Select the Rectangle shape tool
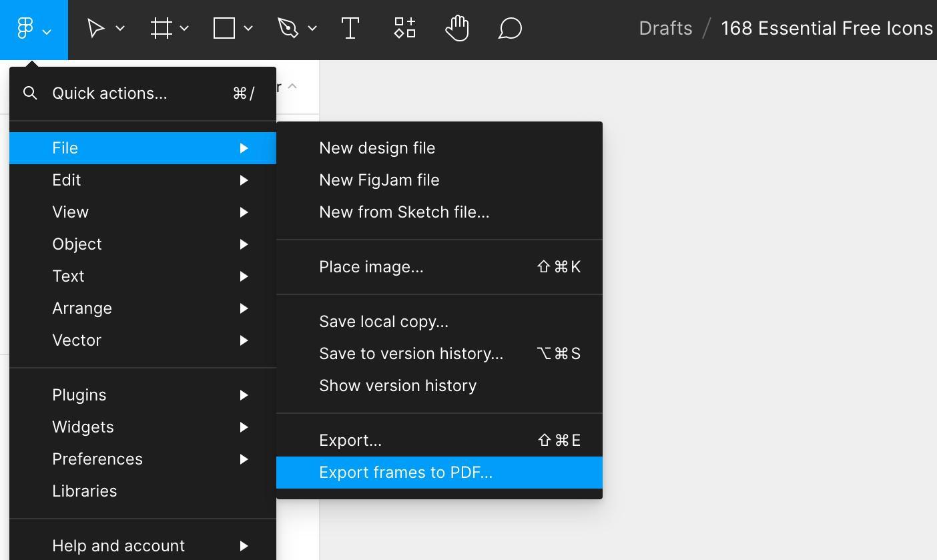This screenshot has width=937, height=560. 224,29
